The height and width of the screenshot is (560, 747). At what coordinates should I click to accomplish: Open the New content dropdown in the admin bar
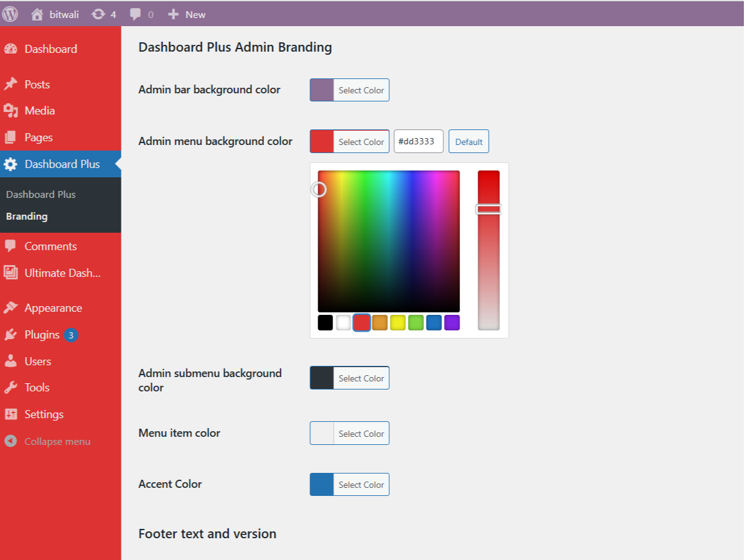coord(186,14)
